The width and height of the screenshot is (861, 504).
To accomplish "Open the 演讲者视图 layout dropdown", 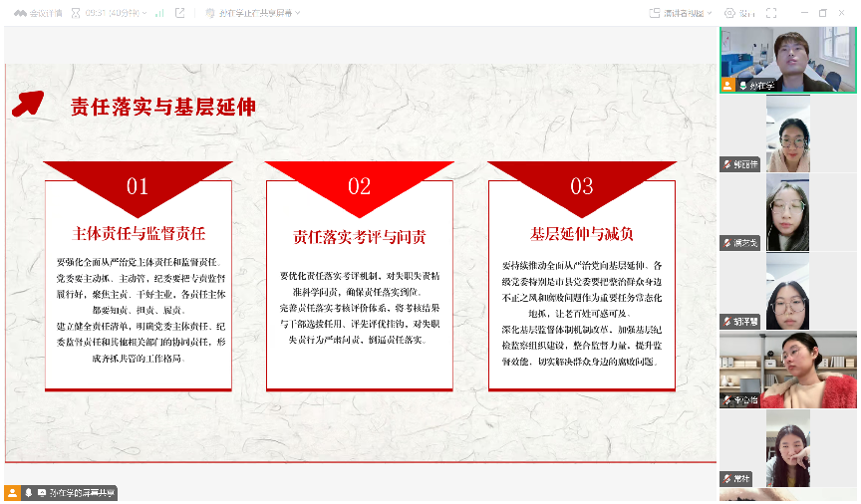I will (682, 13).
